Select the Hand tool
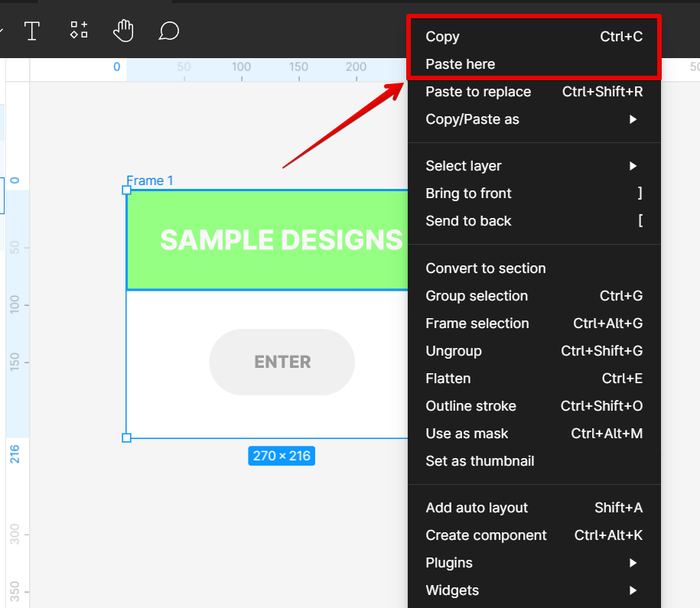This screenshot has height=608, width=700. 123,31
